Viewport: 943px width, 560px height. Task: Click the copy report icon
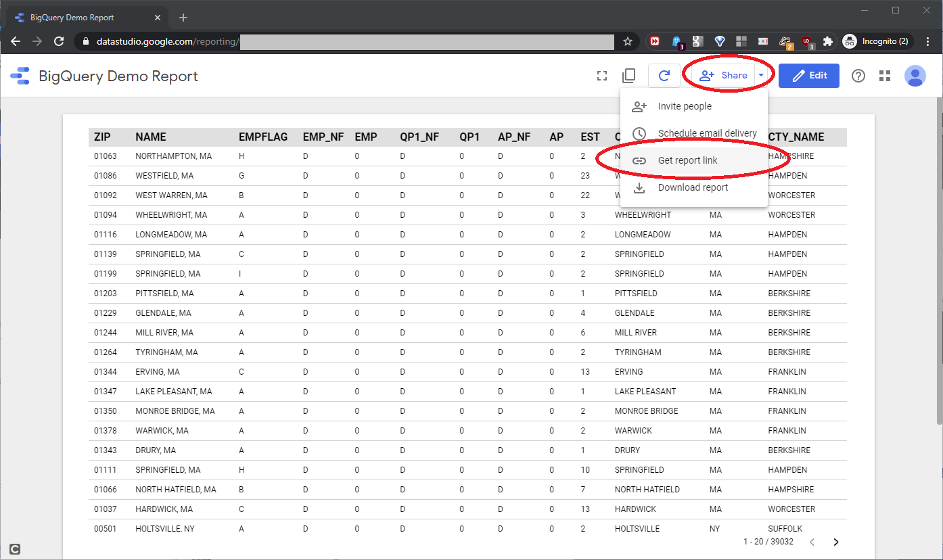pos(628,76)
